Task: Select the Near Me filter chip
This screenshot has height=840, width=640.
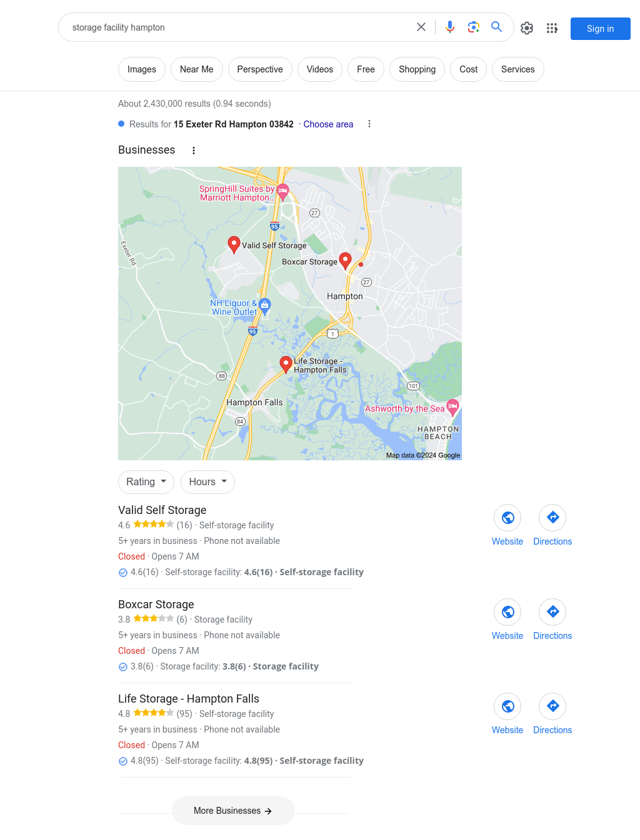Action: 197,69
